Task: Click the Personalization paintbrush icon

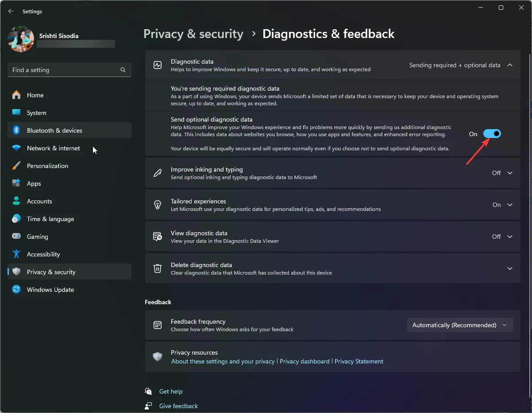Action: point(16,166)
